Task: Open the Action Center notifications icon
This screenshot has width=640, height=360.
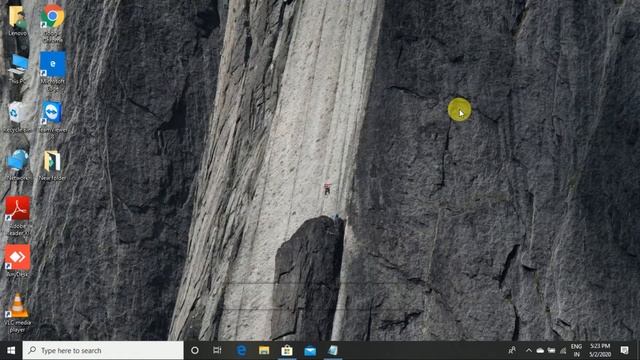Action: coord(624,351)
